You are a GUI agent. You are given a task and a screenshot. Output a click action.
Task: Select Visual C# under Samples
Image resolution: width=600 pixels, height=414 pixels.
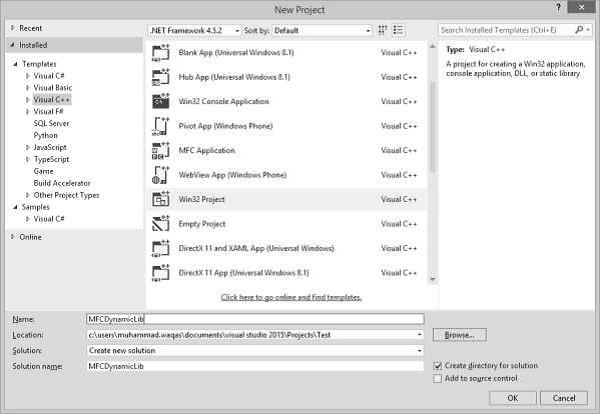[x=49, y=219]
